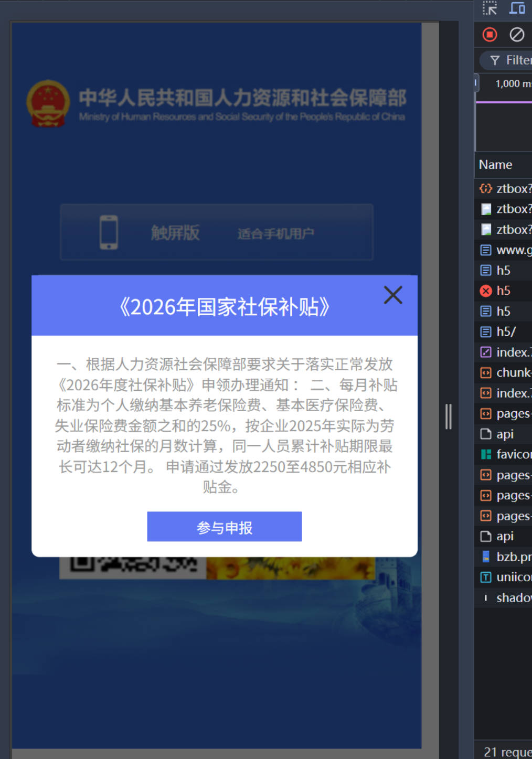Image resolution: width=532 pixels, height=759 pixels.
Task: Click the ztbox? JSON request with braces icon
Action: tap(513, 188)
